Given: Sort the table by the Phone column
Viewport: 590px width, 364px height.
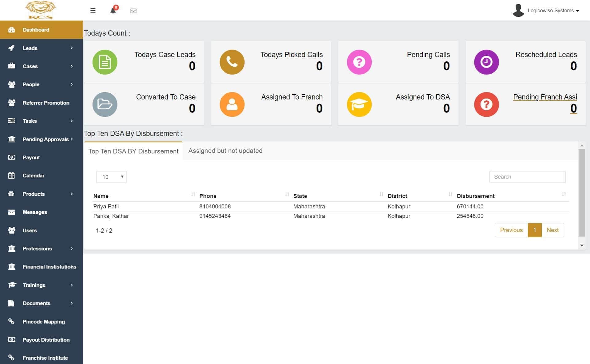Looking at the screenshot, I should [208, 196].
